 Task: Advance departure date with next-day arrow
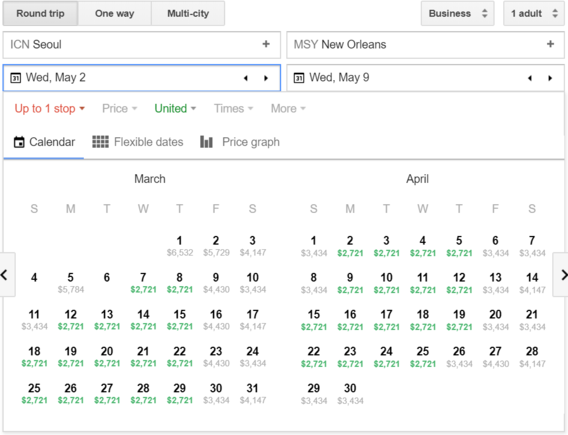pyautogui.click(x=266, y=78)
